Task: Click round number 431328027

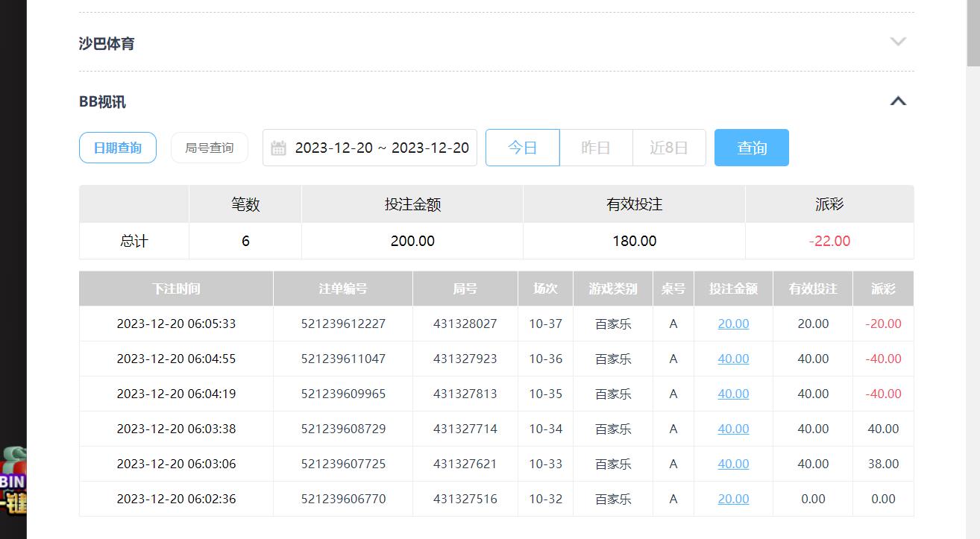Action: pyautogui.click(x=465, y=324)
